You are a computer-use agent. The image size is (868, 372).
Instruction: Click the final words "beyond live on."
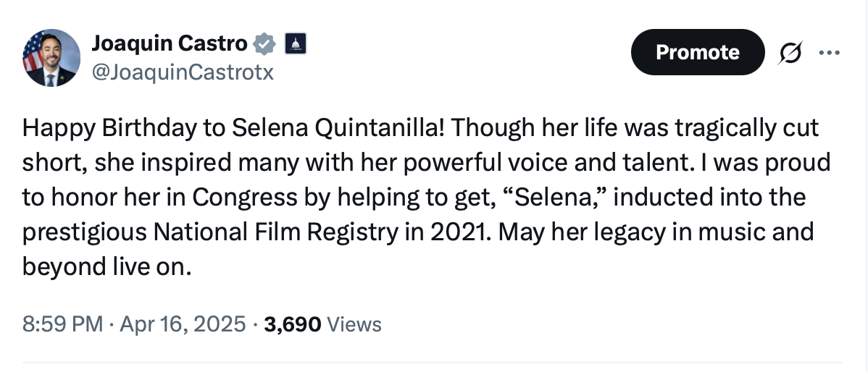[x=107, y=267]
